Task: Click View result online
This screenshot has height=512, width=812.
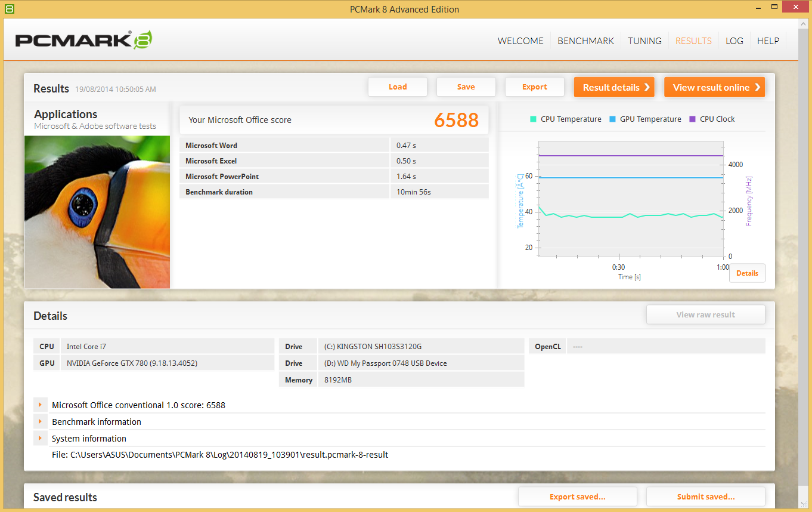Action: pos(714,87)
